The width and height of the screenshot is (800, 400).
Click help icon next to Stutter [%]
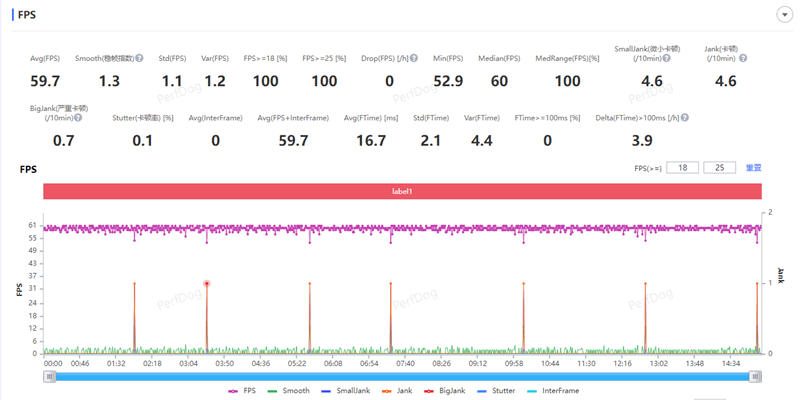click(x=181, y=118)
